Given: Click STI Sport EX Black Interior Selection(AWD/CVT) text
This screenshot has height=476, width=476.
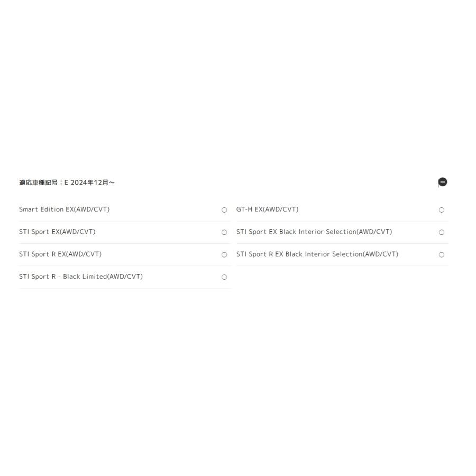Looking at the screenshot, I should tap(314, 232).
